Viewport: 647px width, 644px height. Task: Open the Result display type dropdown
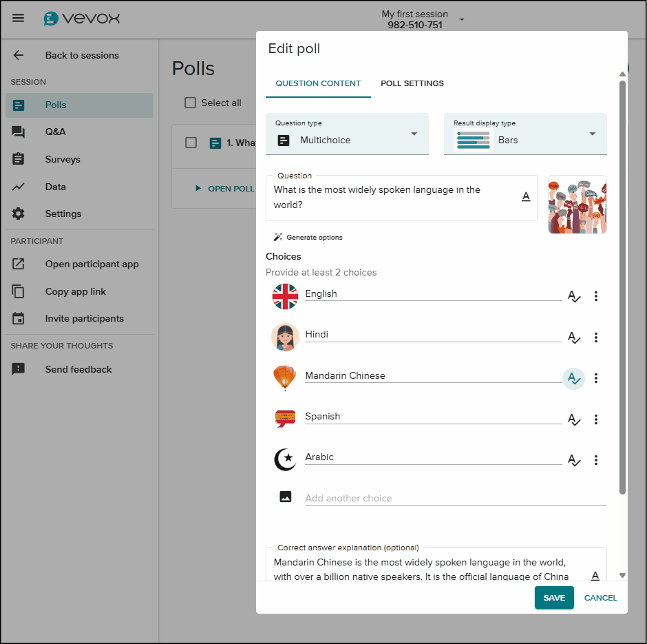(x=592, y=134)
